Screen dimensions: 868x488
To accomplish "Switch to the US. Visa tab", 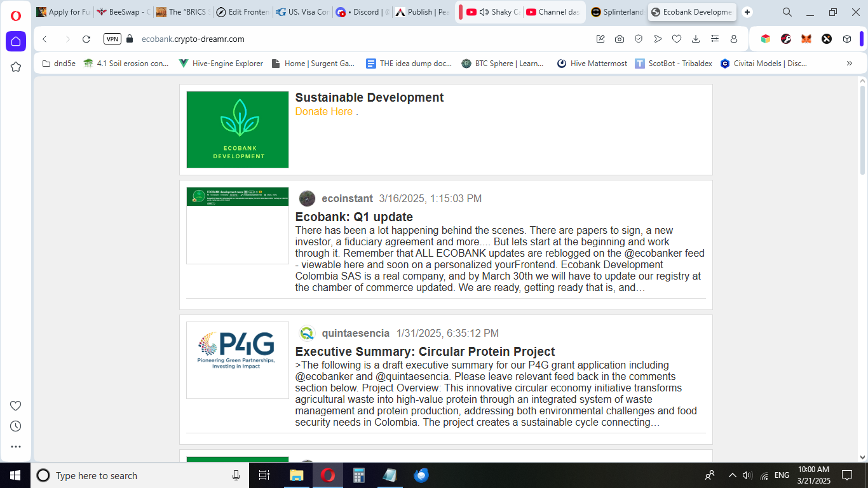I will coord(303,12).
